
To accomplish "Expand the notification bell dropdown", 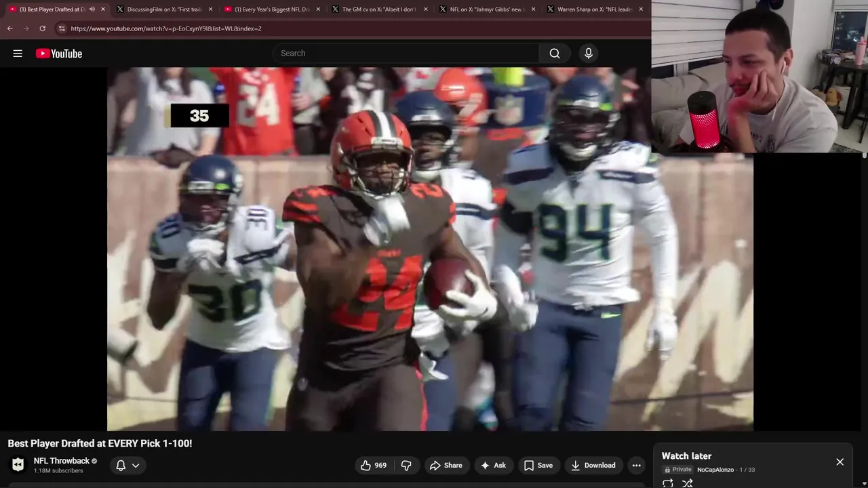I will pyautogui.click(x=127, y=465).
